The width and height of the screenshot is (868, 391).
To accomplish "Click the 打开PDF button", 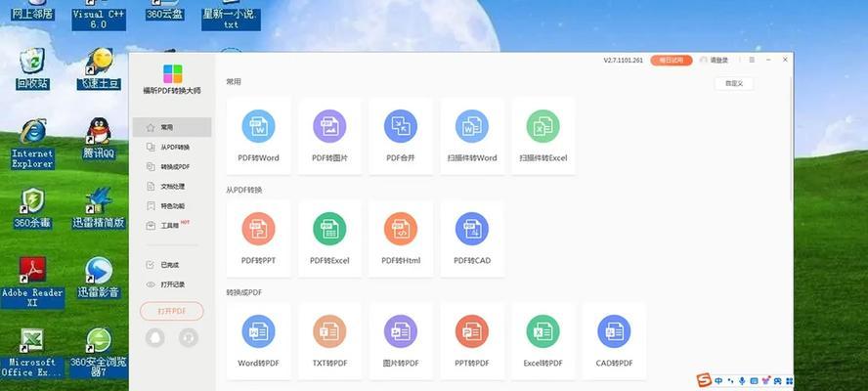I will [172, 311].
